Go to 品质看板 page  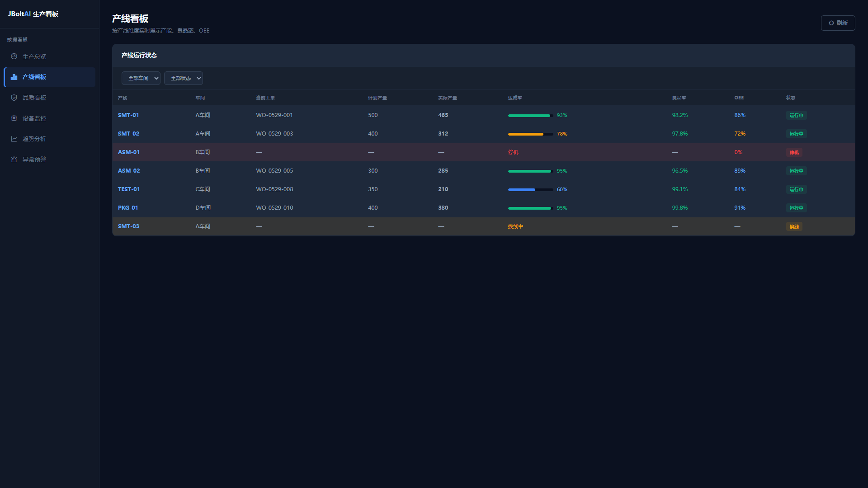pos(50,98)
